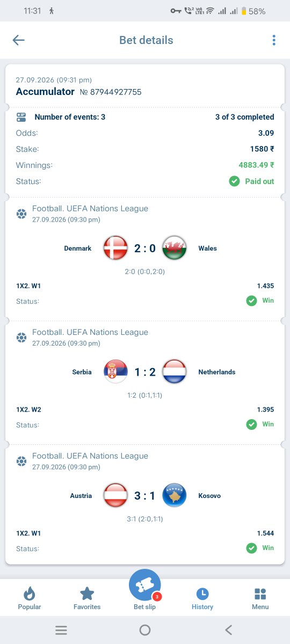Select the Serbia vs Netherlands score 1 : 2
This screenshot has width=290, height=644.
pos(145,372)
